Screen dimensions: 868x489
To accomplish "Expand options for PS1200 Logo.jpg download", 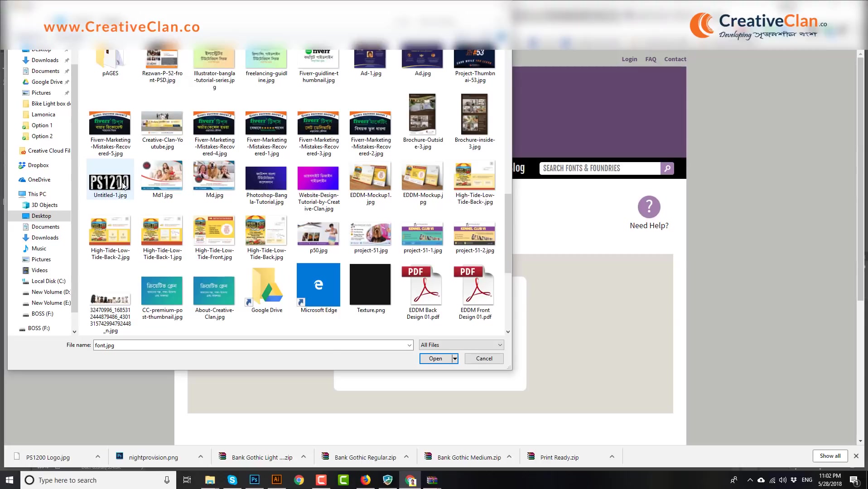I will (x=98, y=457).
